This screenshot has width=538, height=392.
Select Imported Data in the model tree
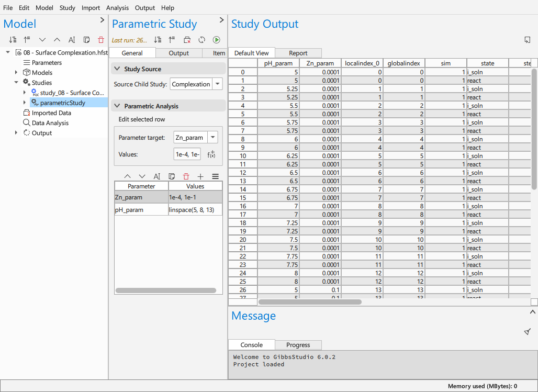pos(51,113)
